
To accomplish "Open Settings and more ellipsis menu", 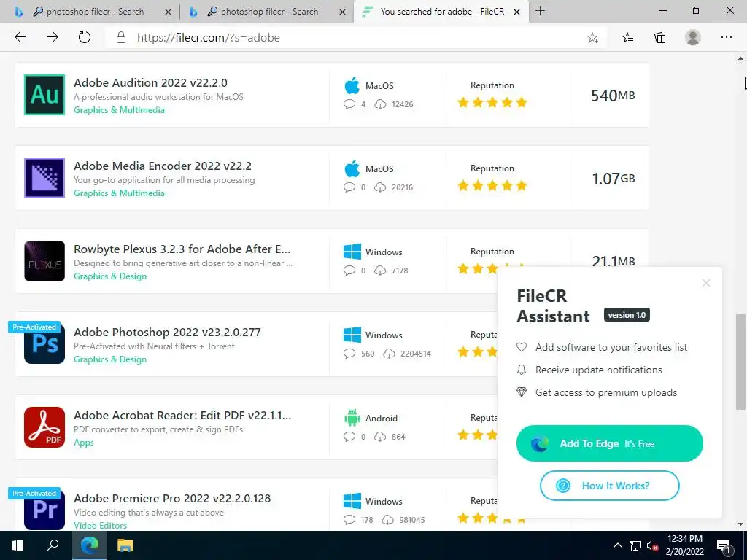I will click(726, 37).
